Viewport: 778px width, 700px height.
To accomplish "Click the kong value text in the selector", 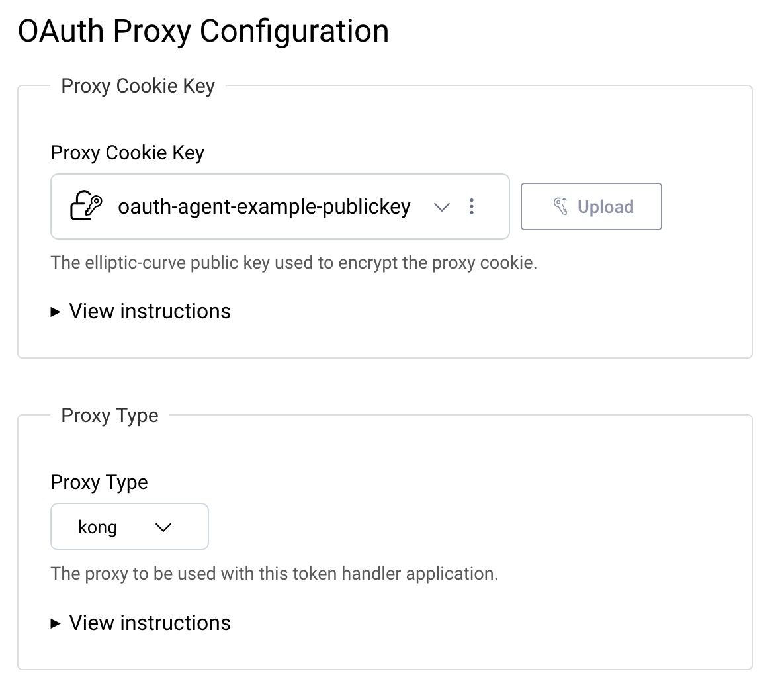I will (x=97, y=527).
